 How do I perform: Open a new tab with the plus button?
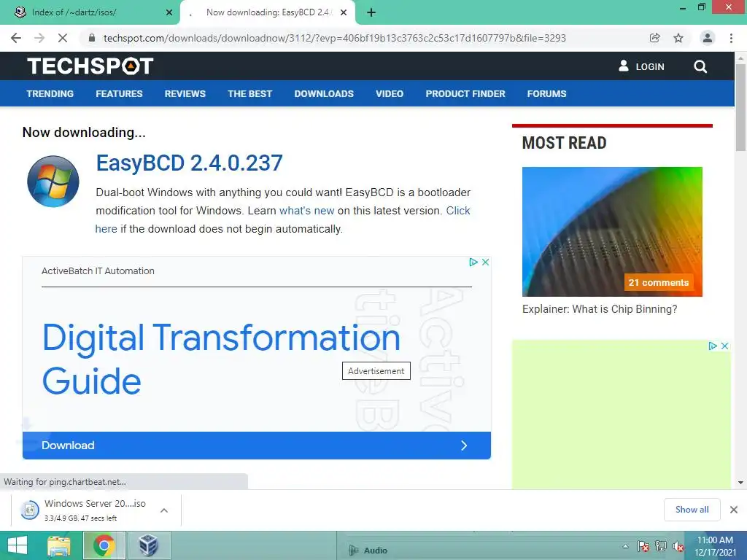[x=371, y=13]
